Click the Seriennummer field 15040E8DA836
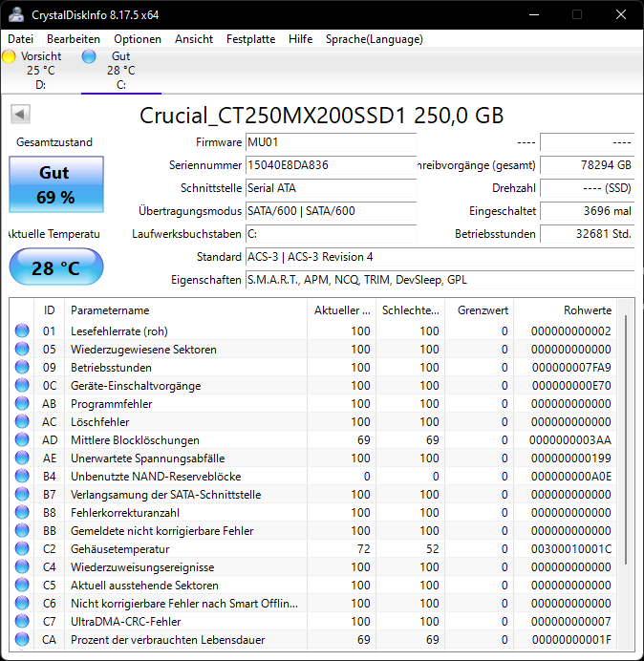Screen dimensions: 644x661 point(331,165)
